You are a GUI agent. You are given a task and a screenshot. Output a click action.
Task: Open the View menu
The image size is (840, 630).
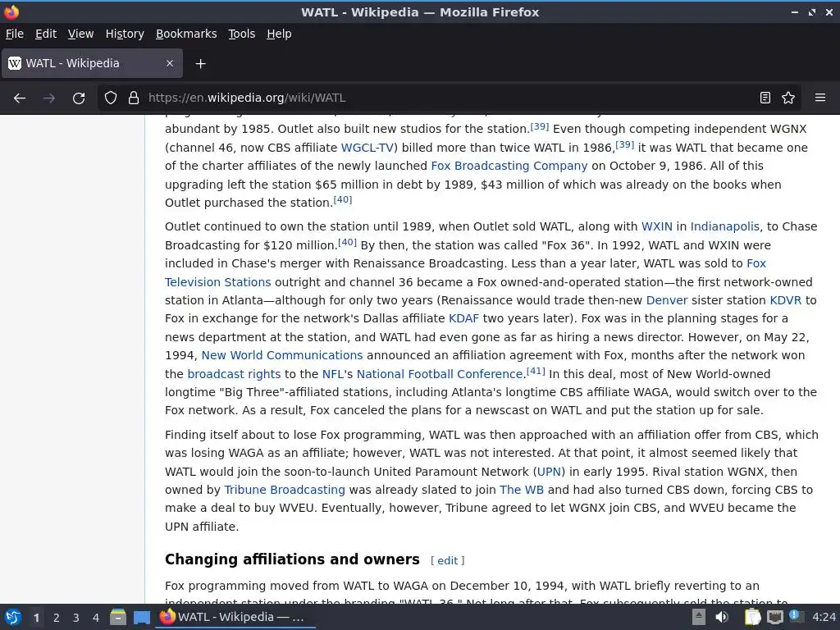[80, 34]
